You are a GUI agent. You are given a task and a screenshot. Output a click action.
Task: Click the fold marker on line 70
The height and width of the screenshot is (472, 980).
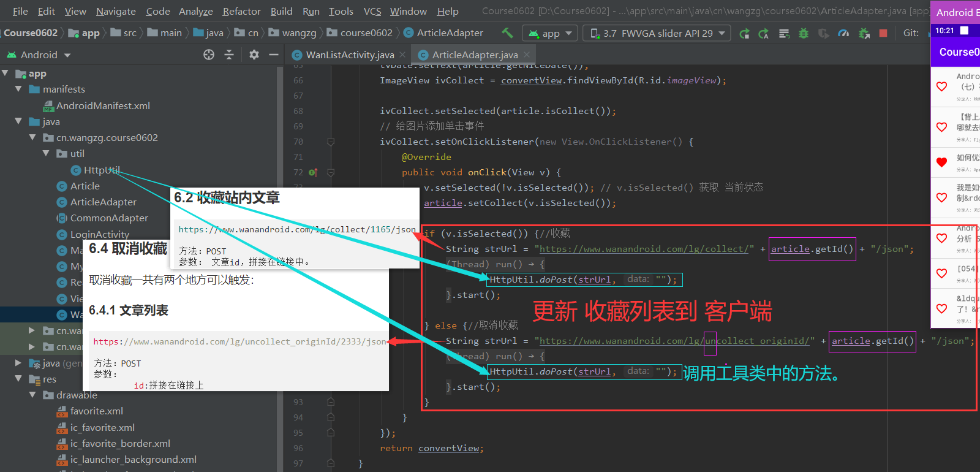[331, 142]
